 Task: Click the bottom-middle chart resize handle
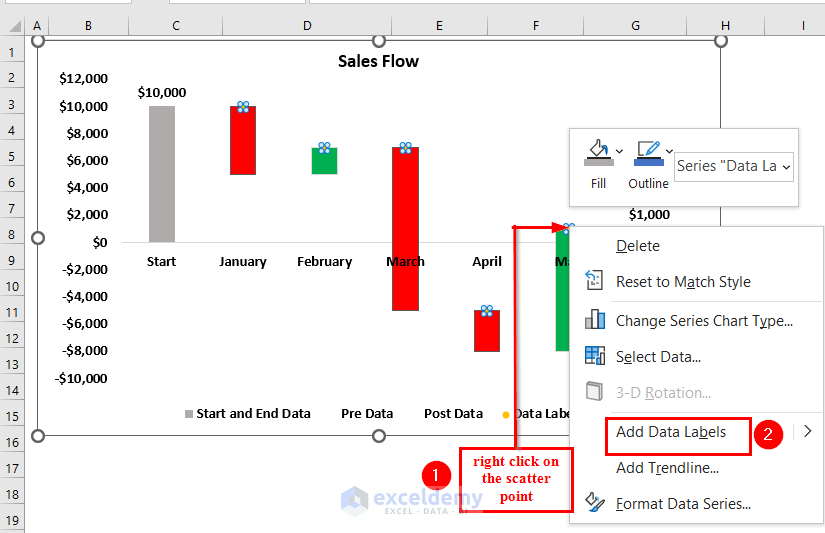[379, 436]
